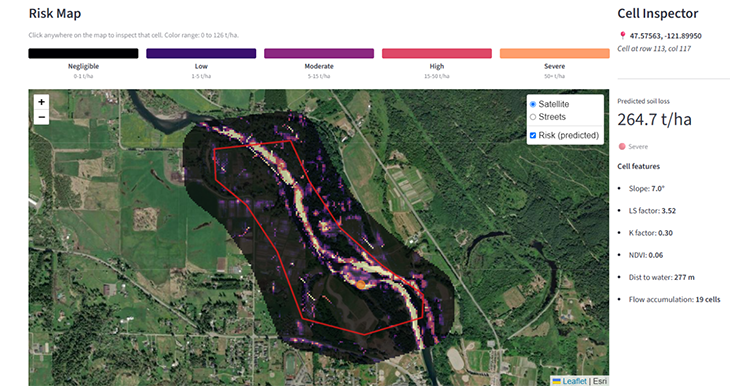Click the Cell at row 113, col 117 text
The width and height of the screenshot is (730, 386).
pos(654,48)
